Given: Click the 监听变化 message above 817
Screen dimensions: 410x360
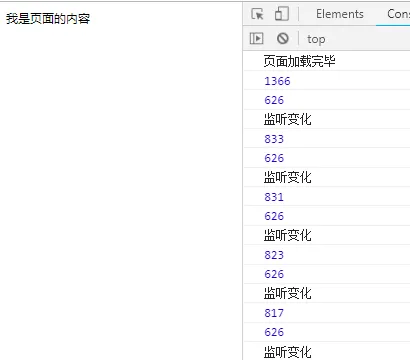Looking at the screenshot, I should click(287, 293).
